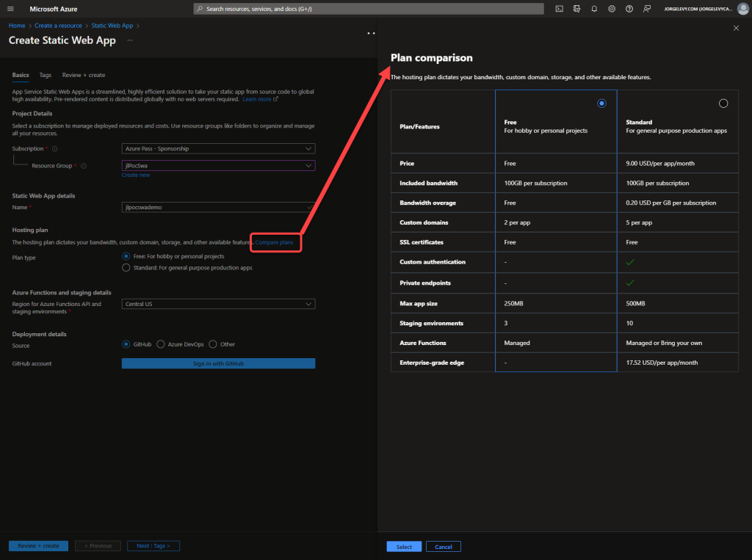Open the Directories and subscriptions filter icon
The image size is (752, 560).
576,9
